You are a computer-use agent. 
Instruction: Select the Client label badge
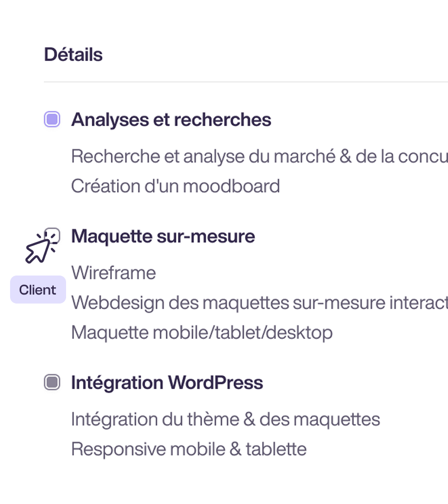(38, 290)
